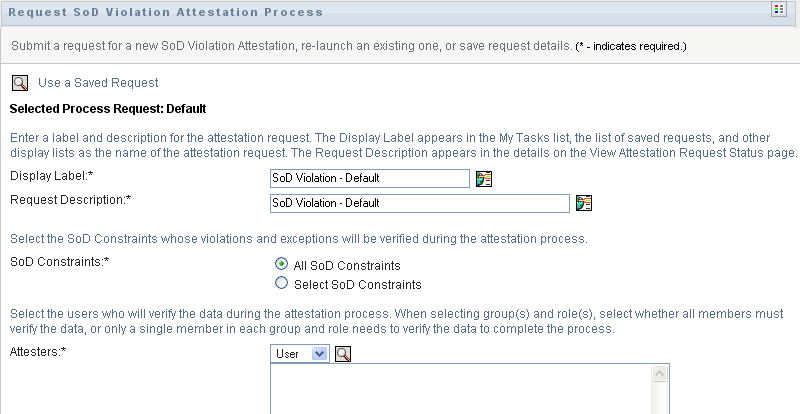Open the User type dropdown for Attesters
Screen dimensions: 800x414
300,354
